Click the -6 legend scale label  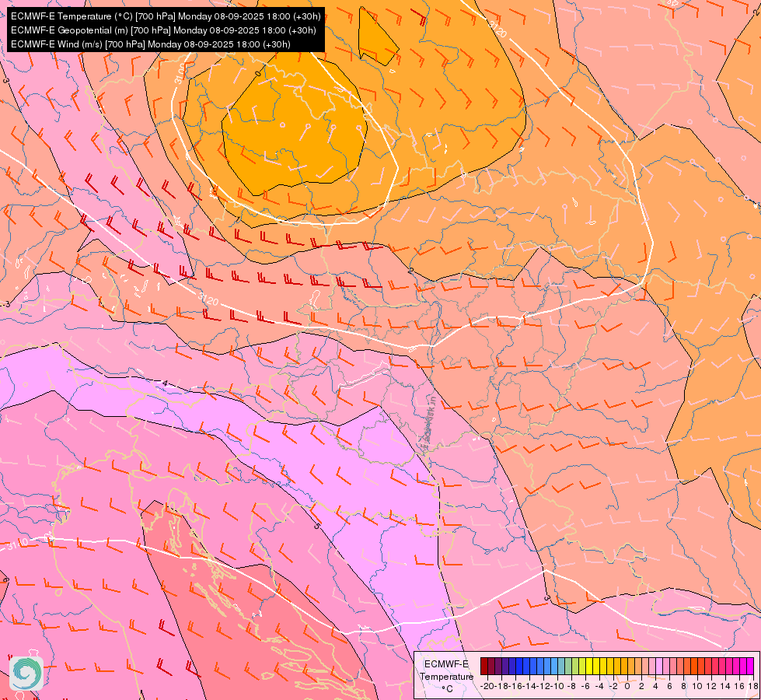[x=585, y=686]
